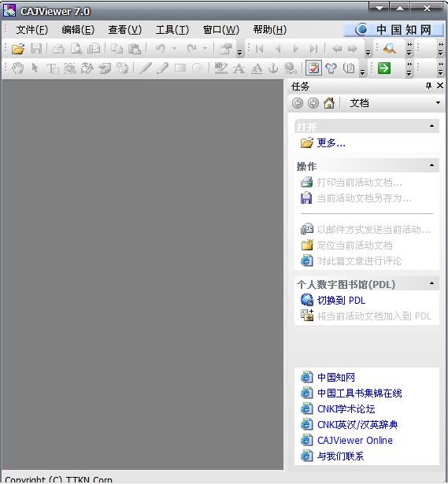Click the green go arrow icon
The width and height of the screenshot is (448, 484).
click(384, 68)
